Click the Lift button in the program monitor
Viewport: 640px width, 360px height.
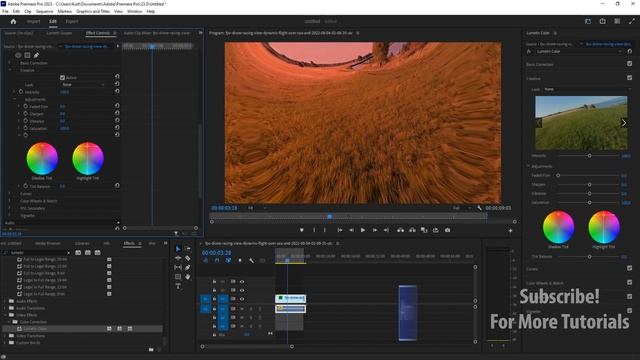click(x=400, y=230)
